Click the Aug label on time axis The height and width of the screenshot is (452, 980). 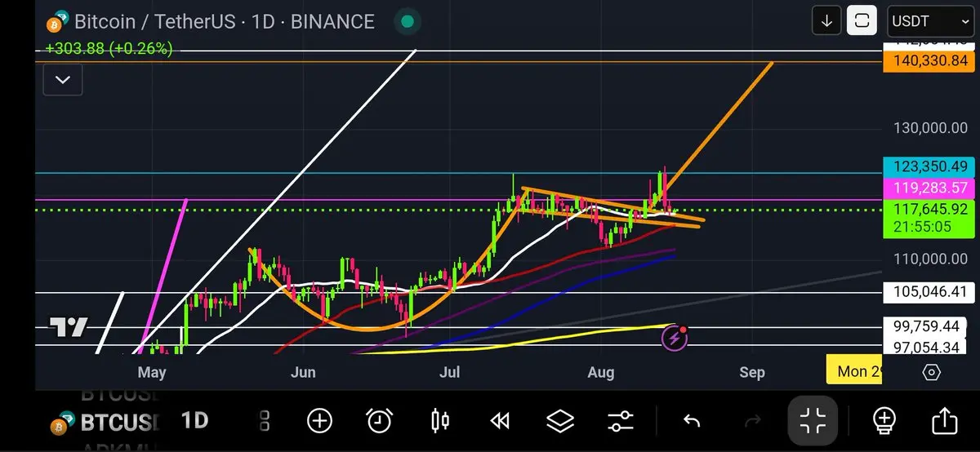pyautogui.click(x=601, y=373)
